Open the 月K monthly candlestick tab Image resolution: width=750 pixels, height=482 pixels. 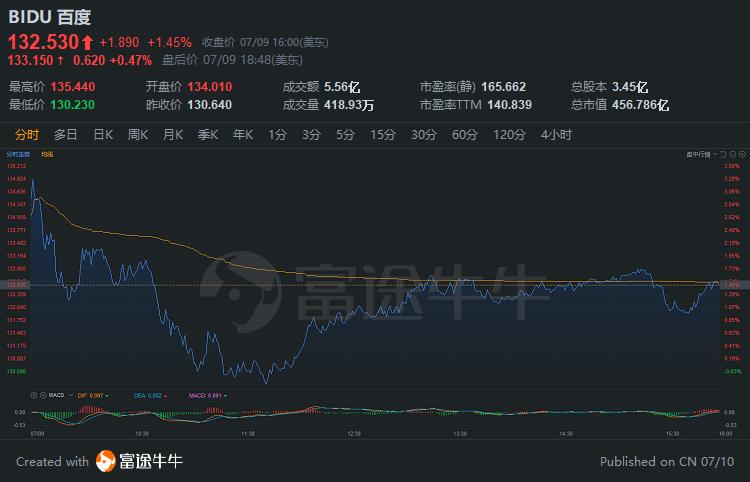[173, 135]
